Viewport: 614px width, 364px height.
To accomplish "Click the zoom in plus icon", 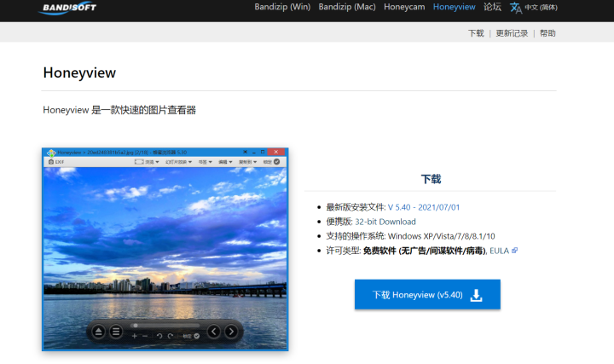I will [x=135, y=336].
